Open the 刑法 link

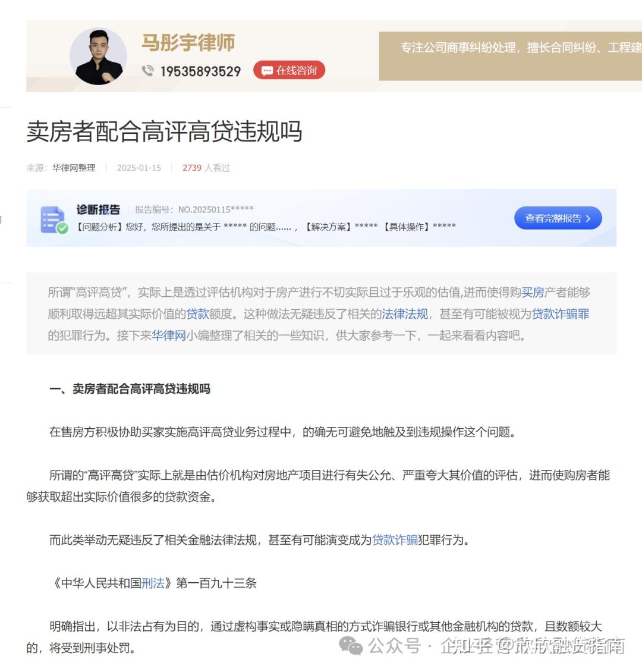[x=153, y=583]
